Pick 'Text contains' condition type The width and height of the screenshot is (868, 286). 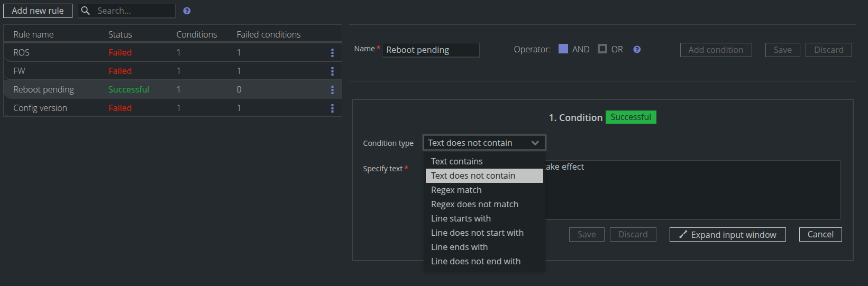pyautogui.click(x=456, y=161)
